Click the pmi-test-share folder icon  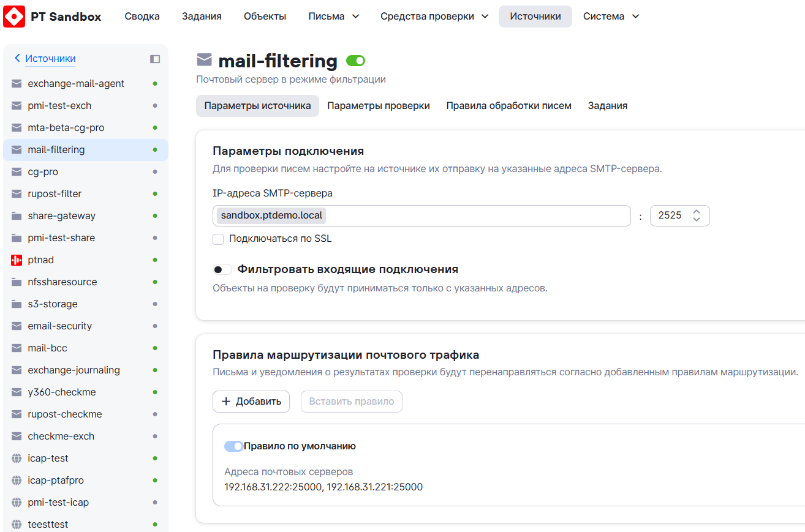17,238
